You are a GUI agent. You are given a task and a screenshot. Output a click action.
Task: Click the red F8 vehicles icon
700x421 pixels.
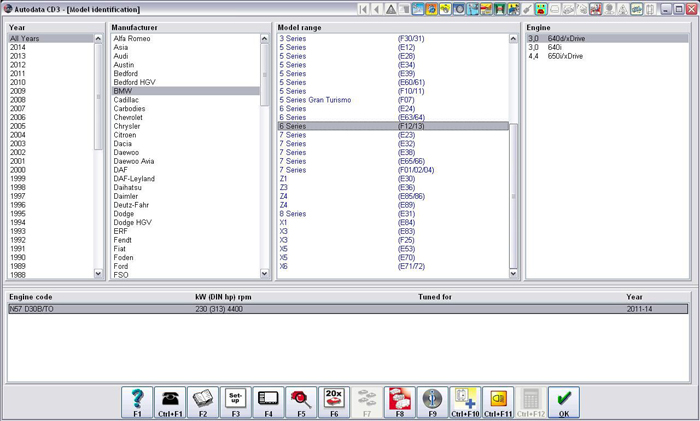coord(400,402)
